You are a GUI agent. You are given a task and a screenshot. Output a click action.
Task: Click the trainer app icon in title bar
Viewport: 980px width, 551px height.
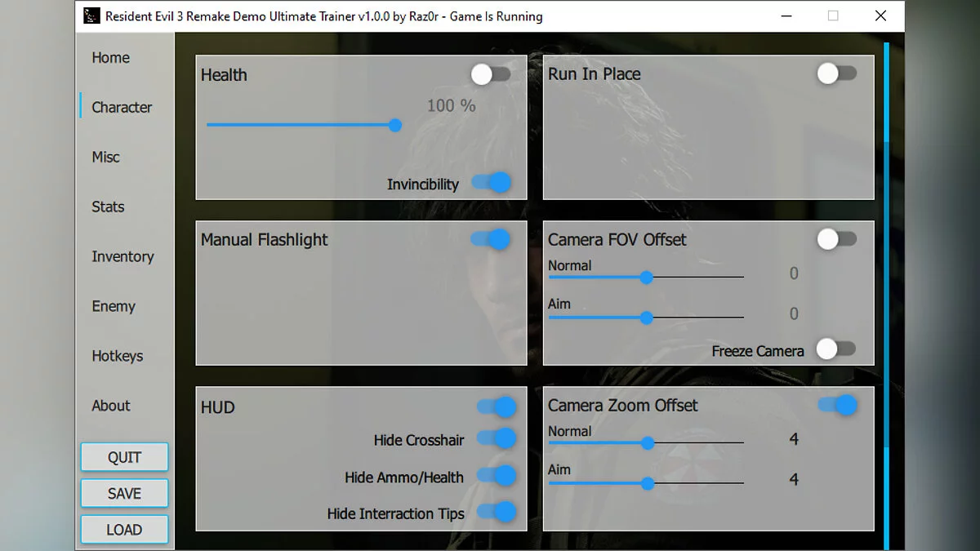click(x=91, y=16)
